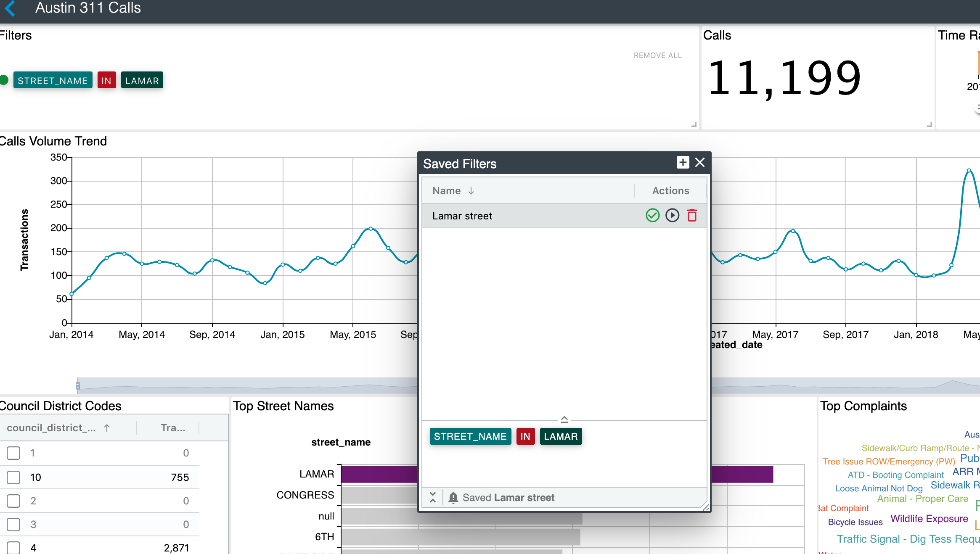Click the 11,199 calls count
This screenshot has width=980, height=554.
784,79
